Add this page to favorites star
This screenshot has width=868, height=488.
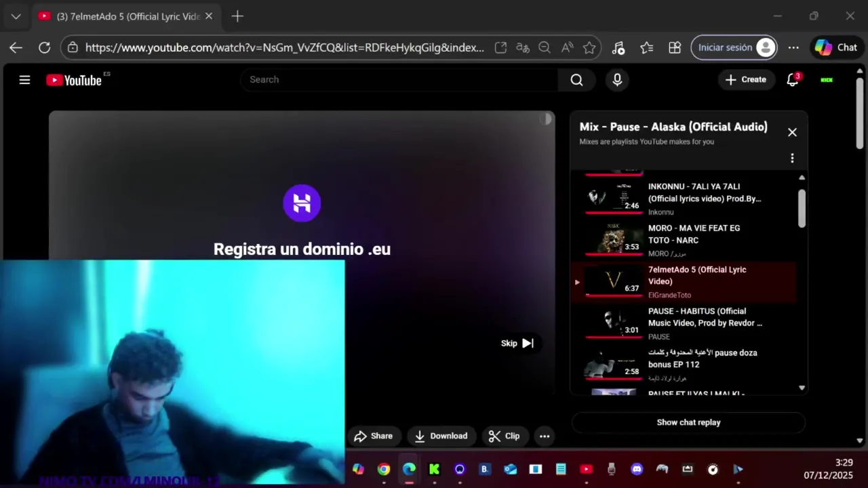tap(589, 47)
